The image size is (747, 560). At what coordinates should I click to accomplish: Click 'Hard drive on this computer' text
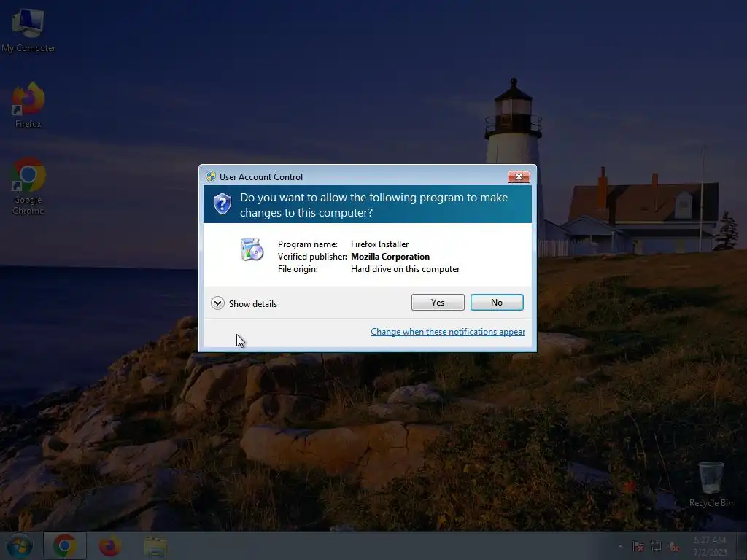tap(405, 269)
